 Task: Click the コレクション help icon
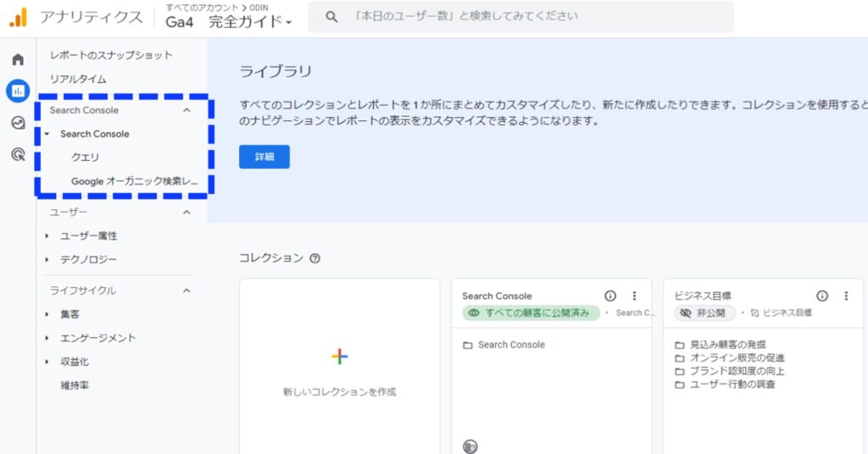[x=315, y=258]
